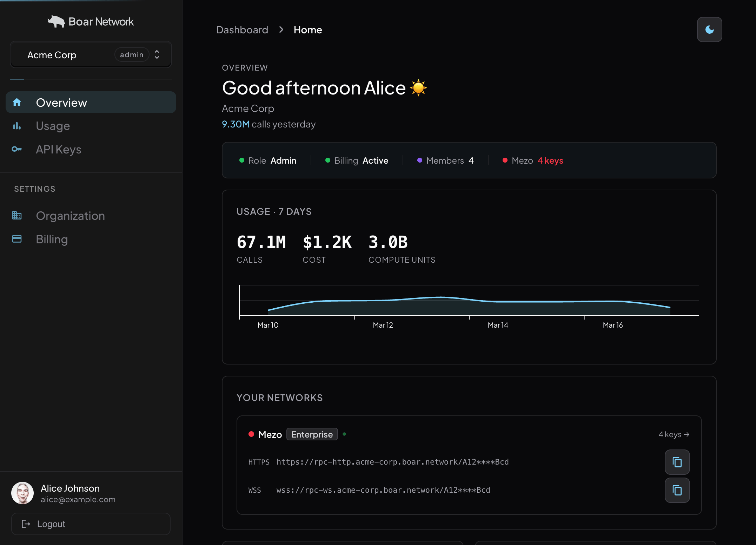Click the Enterprise plan badge

click(312, 434)
